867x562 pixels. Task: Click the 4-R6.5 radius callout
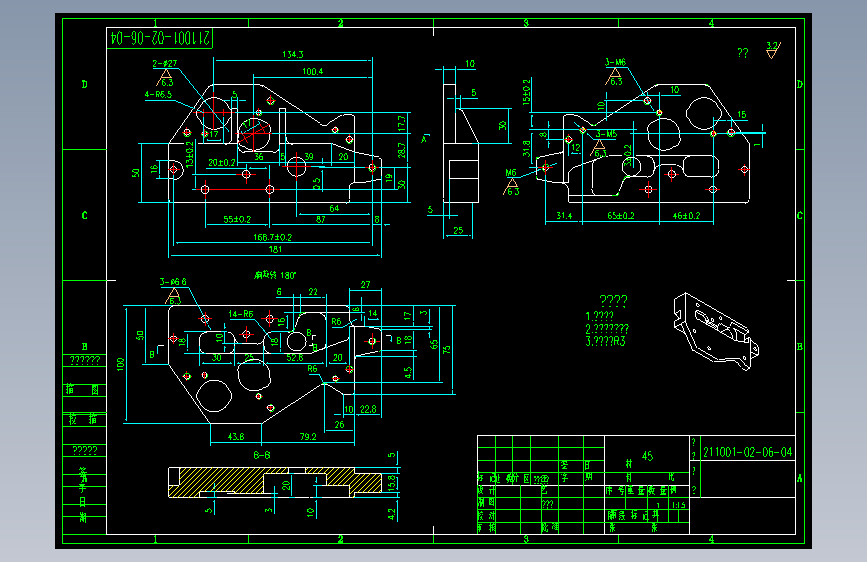point(158,95)
